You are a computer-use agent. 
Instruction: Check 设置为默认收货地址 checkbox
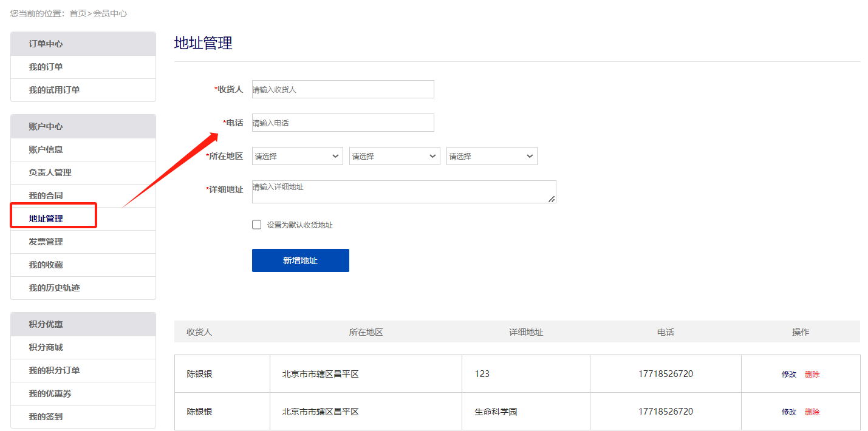pyautogui.click(x=257, y=225)
